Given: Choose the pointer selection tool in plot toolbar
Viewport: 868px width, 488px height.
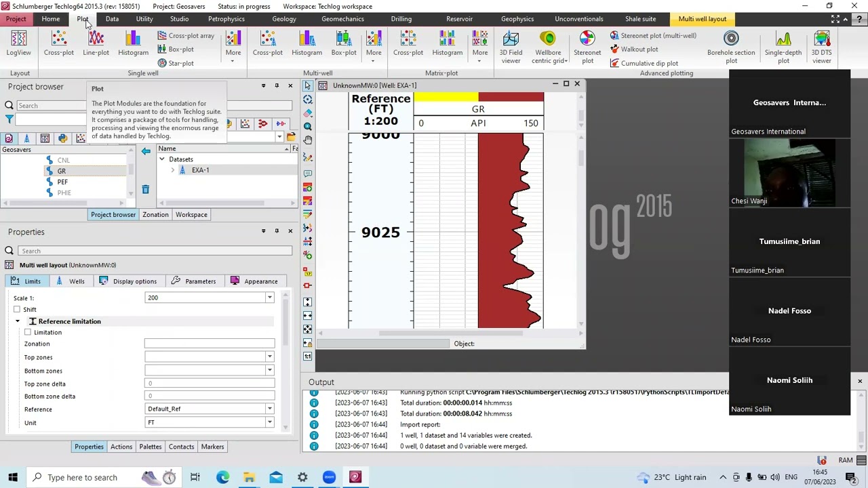Looking at the screenshot, I should click(308, 85).
